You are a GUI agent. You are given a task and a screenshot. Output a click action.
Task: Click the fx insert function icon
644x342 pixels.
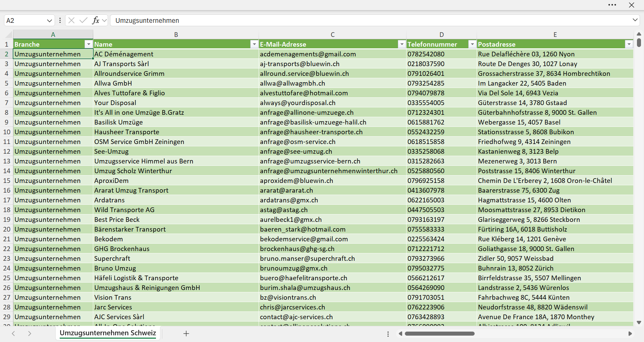coord(96,20)
